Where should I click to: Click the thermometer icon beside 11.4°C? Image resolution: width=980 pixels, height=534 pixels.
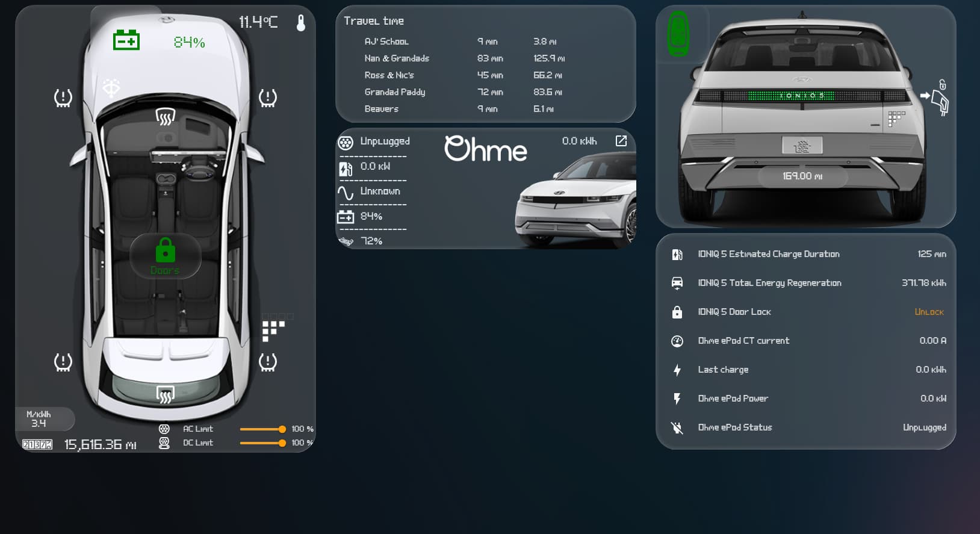(301, 23)
